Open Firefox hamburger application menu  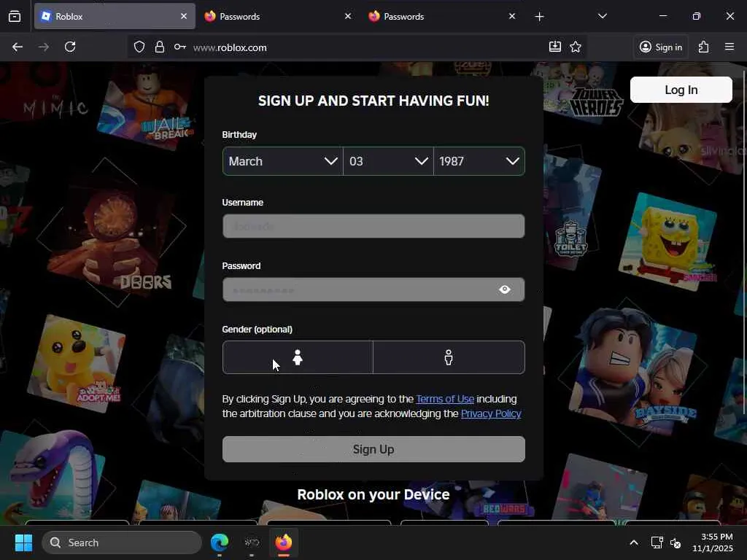click(729, 47)
